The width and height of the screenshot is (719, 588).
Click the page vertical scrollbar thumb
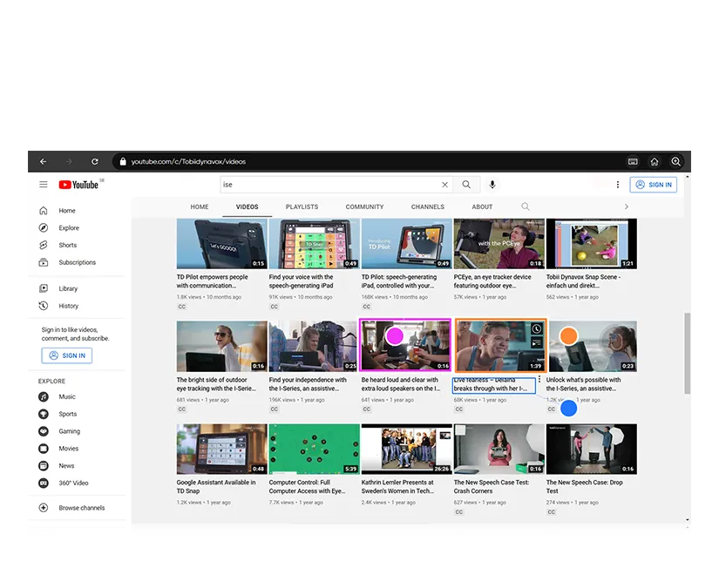click(687, 353)
